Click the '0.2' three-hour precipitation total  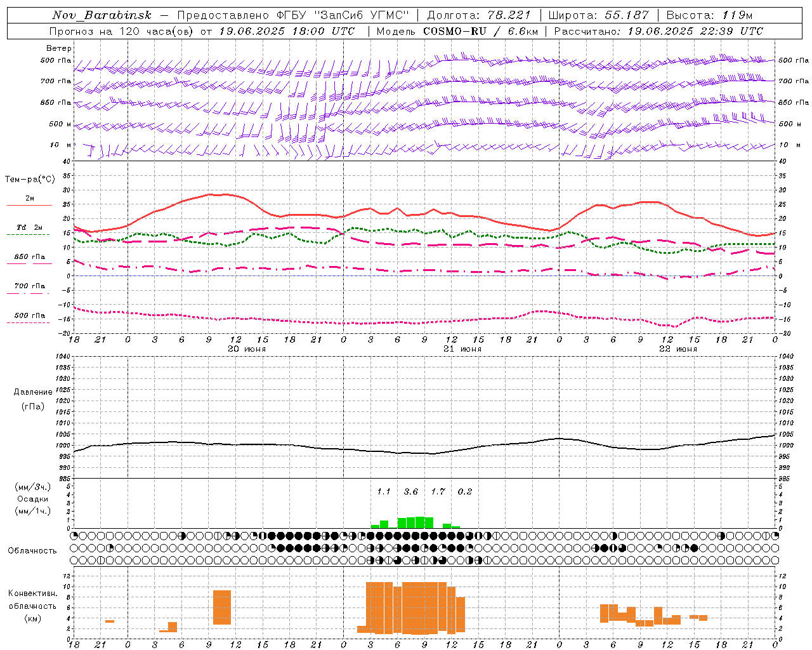point(465,492)
